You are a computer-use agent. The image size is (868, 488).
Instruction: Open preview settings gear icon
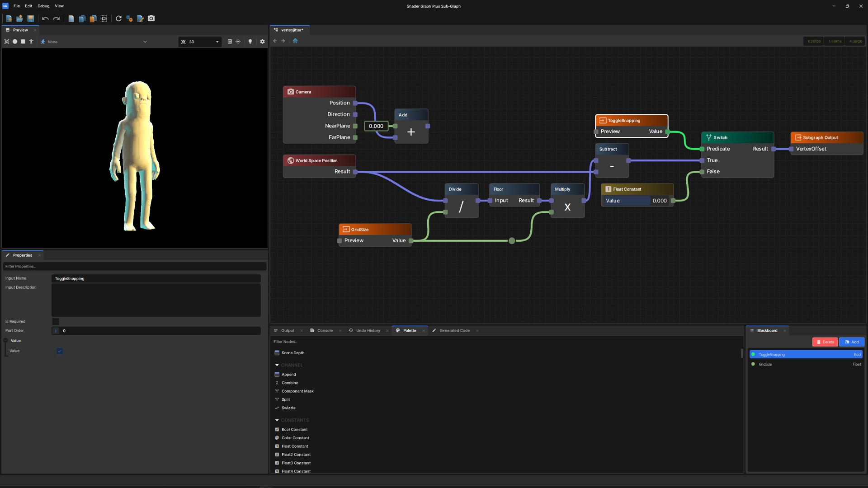click(x=262, y=42)
